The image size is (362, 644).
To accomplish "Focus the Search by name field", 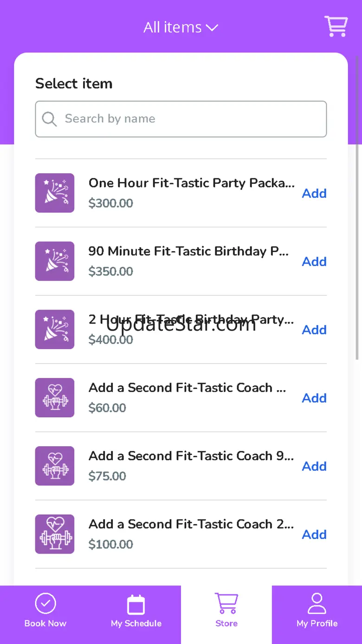I will pos(181,119).
